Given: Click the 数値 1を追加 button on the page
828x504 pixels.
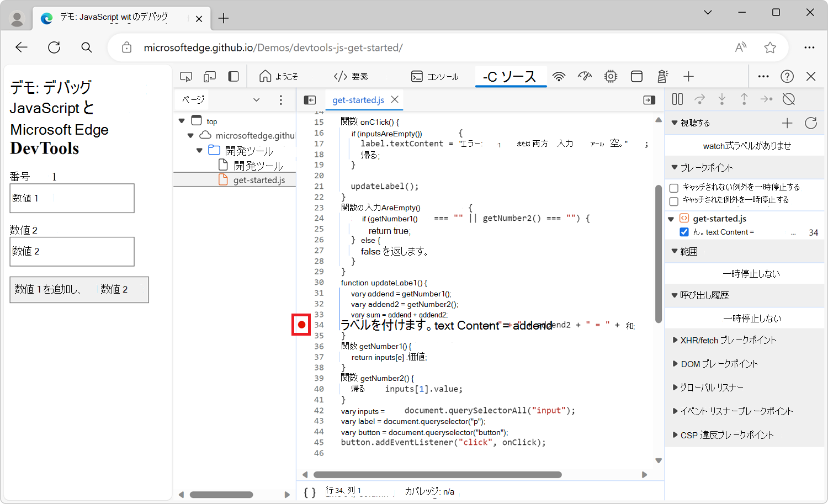Looking at the screenshot, I should [x=79, y=289].
